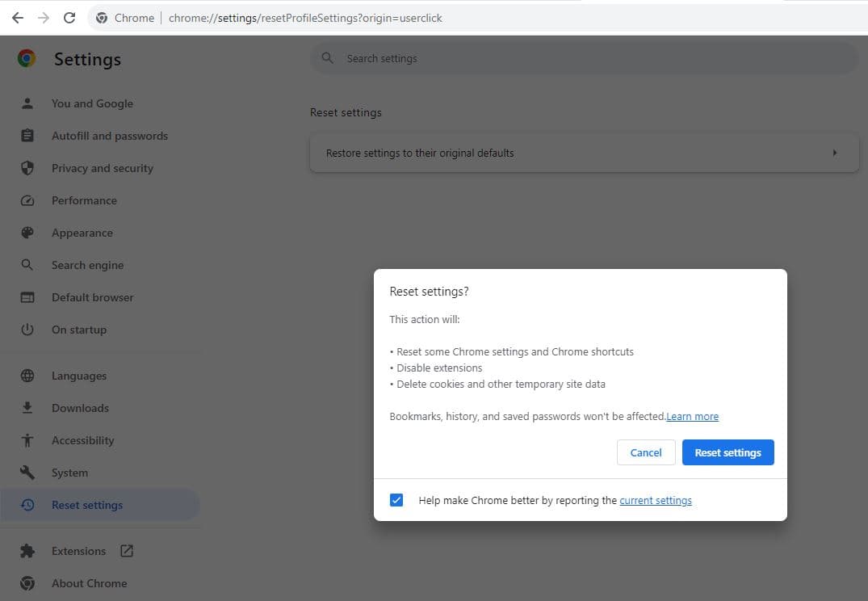Click the Appearance palette icon
The width and height of the screenshot is (868, 601).
[27, 233]
